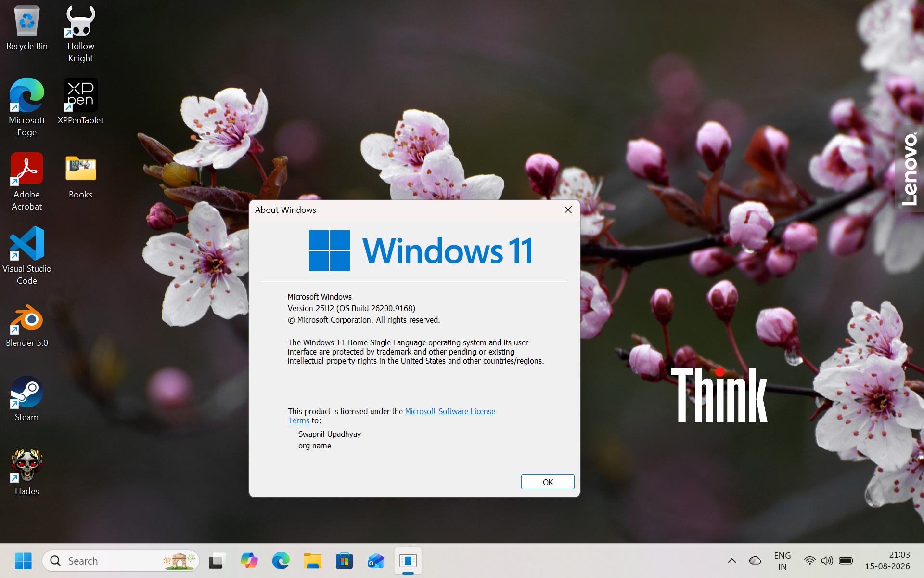Open Outlook from the taskbar
Screen dimensions: 924x578
coord(376,561)
